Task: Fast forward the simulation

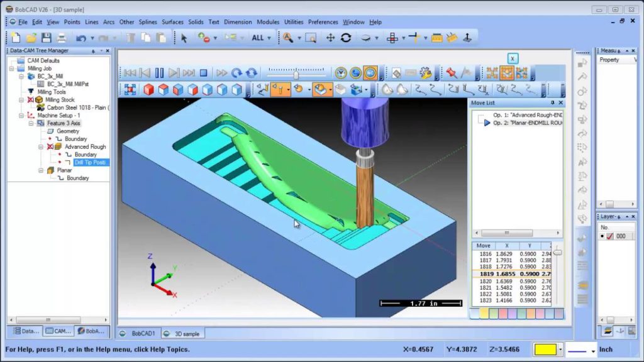Action: coord(222,73)
